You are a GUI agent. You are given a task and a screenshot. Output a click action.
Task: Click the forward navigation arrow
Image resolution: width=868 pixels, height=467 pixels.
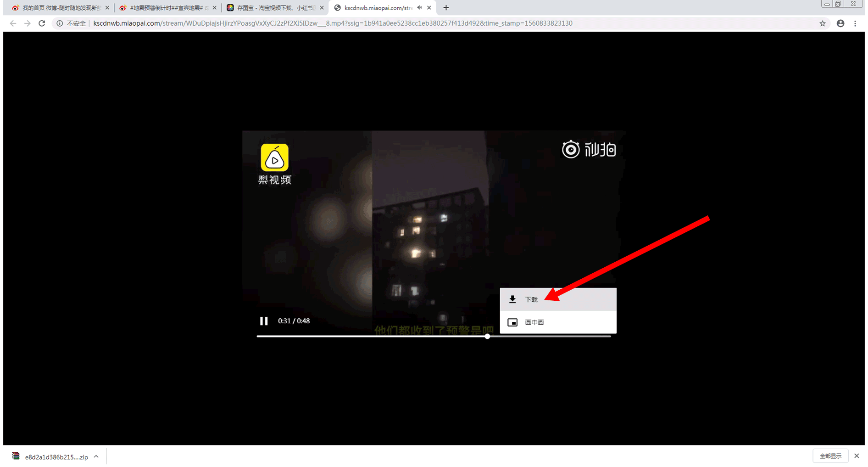28,23
